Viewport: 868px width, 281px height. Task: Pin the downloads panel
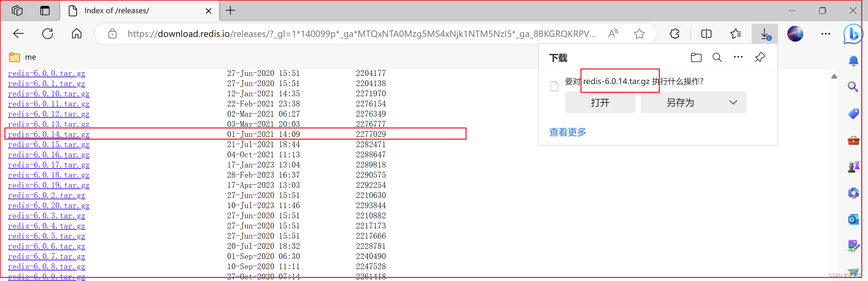pos(760,57)
